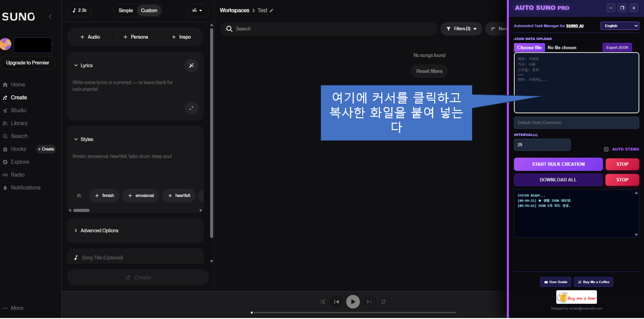This screenshot has width=644, height=319.
Task: Add the emosional style tag
Action: tap(141, 196)
